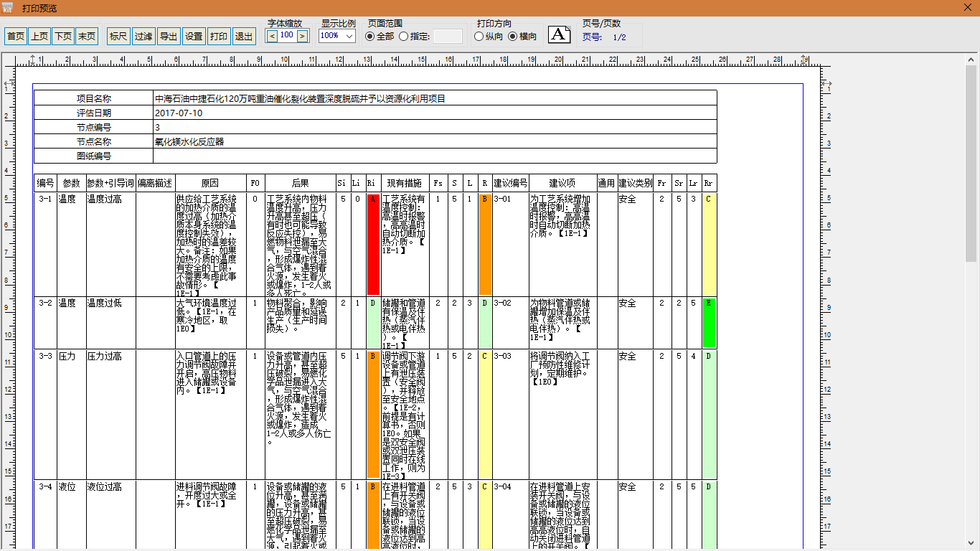Viewport: 980px width, 551px height.
Task: Click recommendation number 3-03
Action: coord(502,356)
